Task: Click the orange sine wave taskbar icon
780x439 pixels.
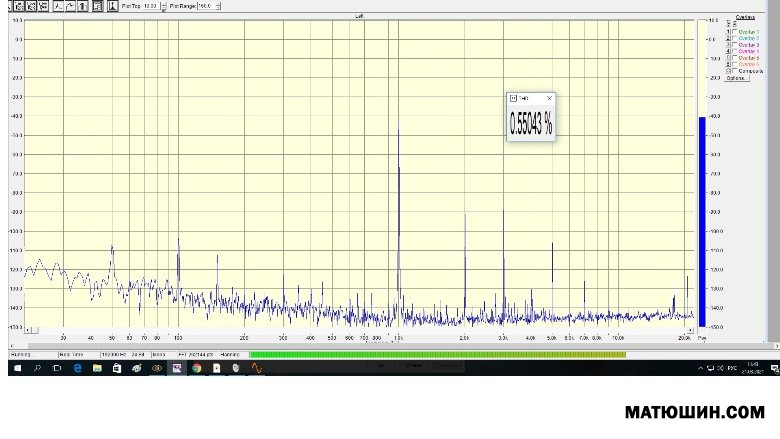Action: coord(256,368)
